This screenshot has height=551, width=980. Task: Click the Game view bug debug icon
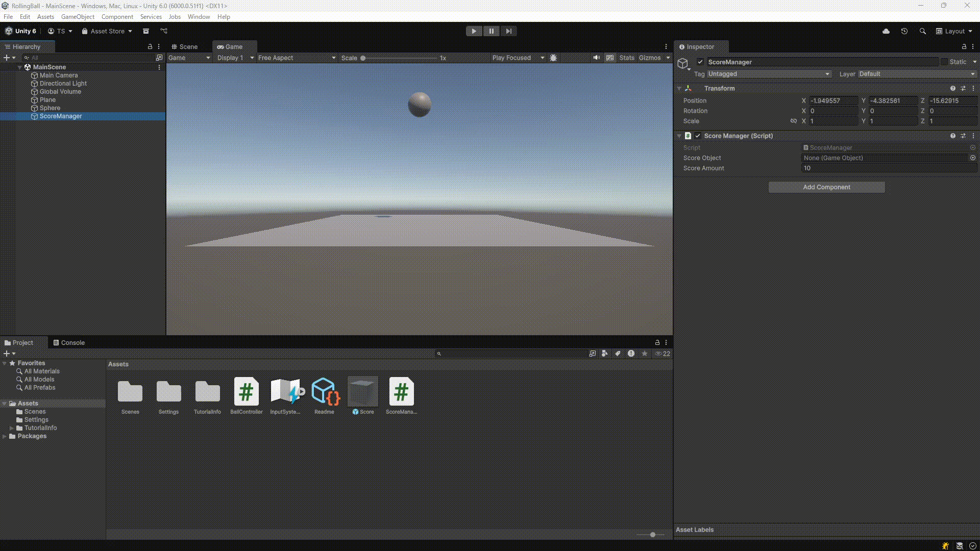[553, 58]
